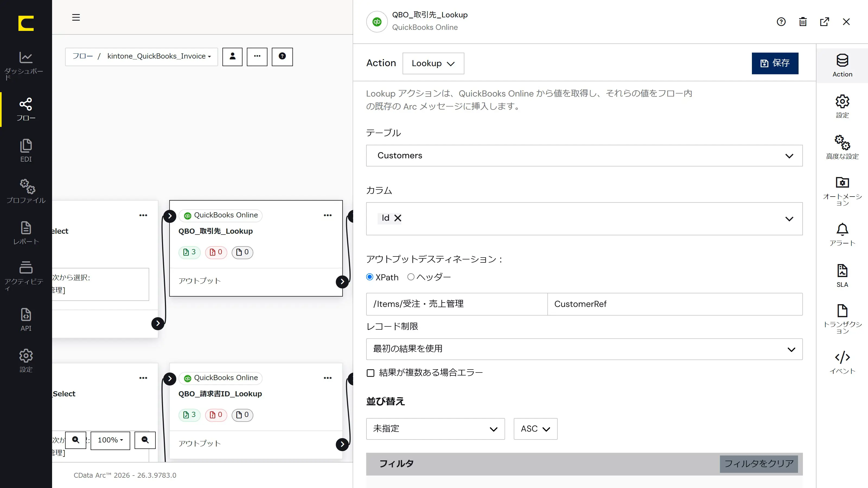Open QBO_請求書ID_Lookup card options menu
The image size is (868, 488).
coord(328,378)
